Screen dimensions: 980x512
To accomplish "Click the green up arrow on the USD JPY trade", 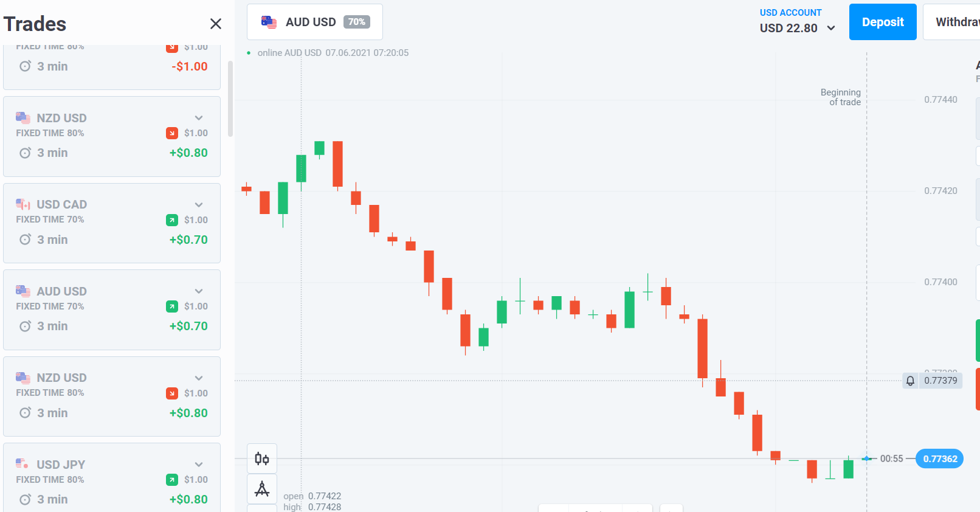I will pyautogui.click(x=172, y=480).
